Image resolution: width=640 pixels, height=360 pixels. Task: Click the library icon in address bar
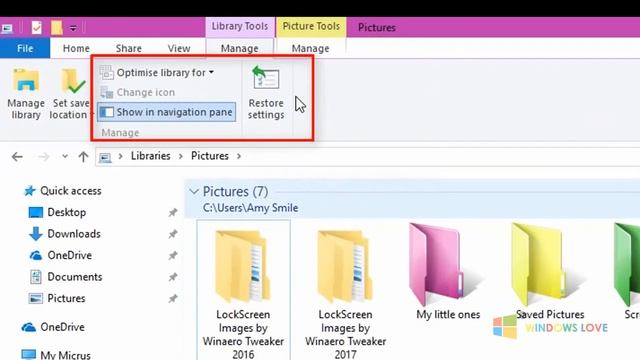coord(105,157)
